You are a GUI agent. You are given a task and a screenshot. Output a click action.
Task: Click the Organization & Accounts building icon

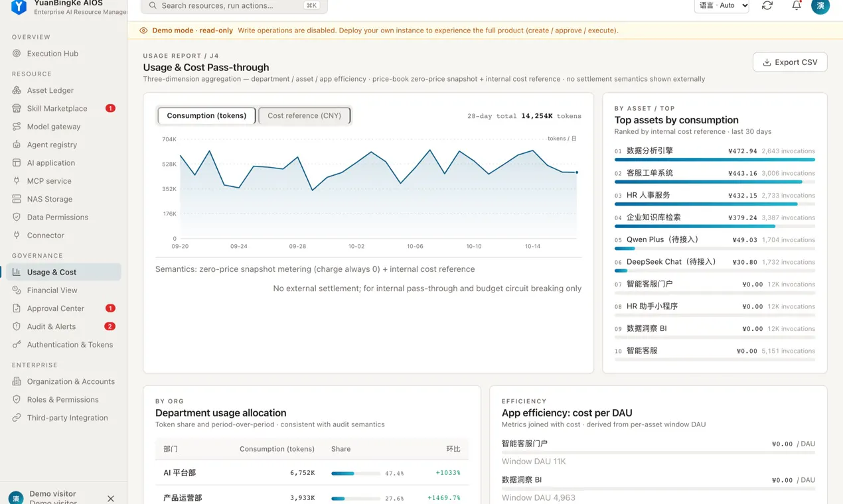point(17,381)
